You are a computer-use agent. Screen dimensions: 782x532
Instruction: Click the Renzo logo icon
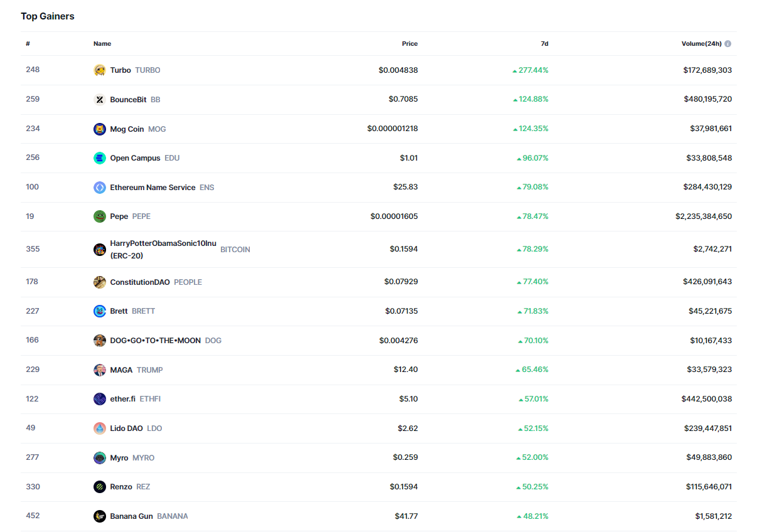click(99, 487)
